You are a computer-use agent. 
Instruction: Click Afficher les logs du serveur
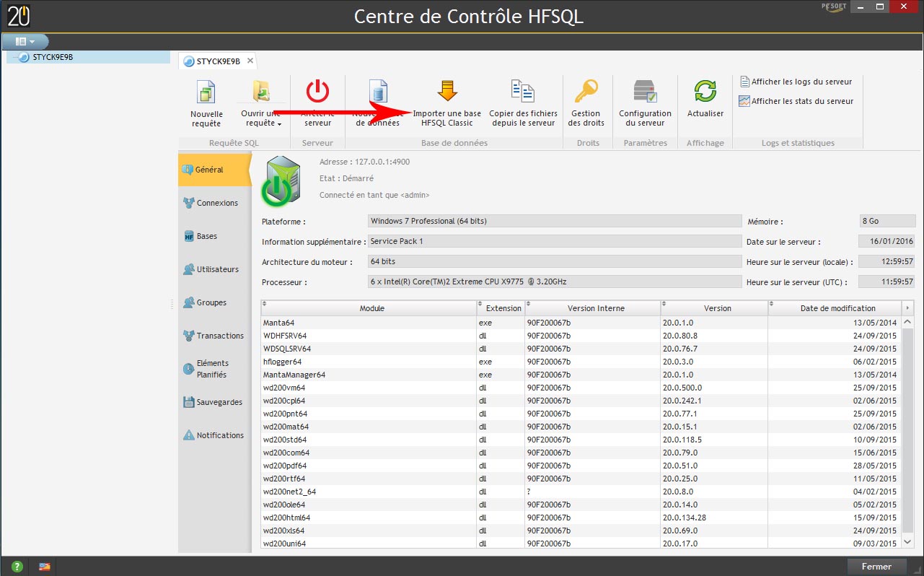[796, 82]
